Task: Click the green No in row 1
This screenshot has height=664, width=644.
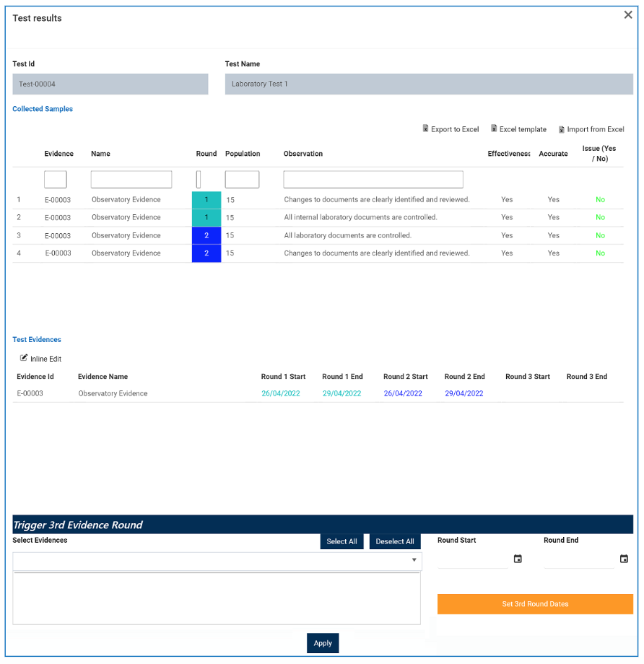Action: [601, 199]
